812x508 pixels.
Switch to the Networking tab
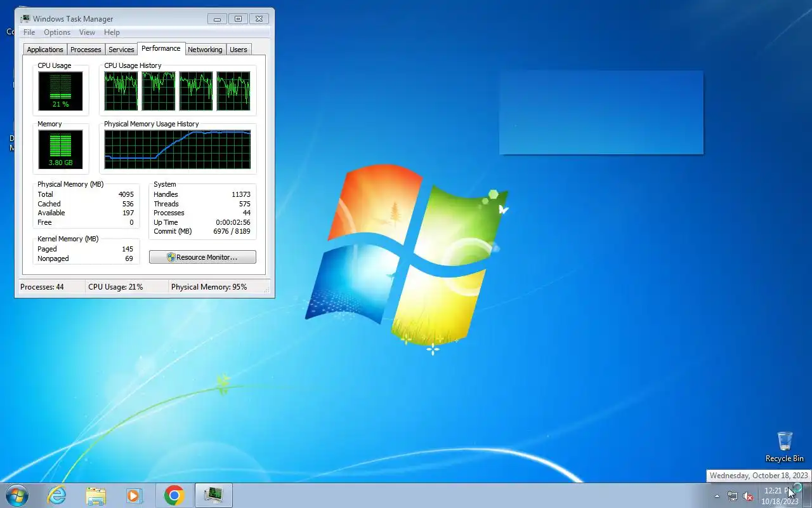pos(205,50)
